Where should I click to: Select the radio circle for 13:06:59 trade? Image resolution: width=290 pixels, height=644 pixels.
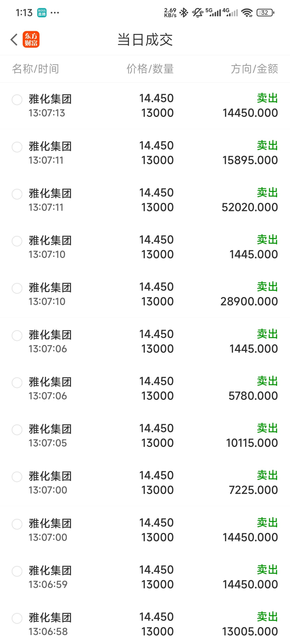(17, 571)
